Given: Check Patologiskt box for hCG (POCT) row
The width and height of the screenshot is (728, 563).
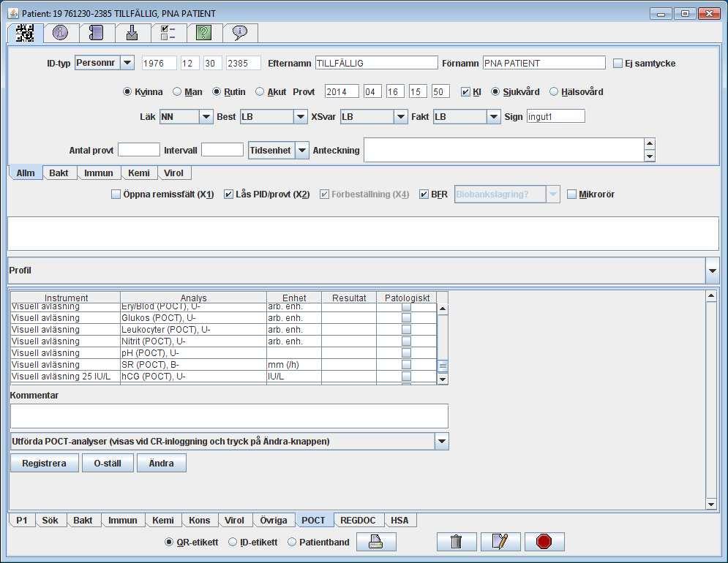Looking at the screenshot, I should click(406, 376).
